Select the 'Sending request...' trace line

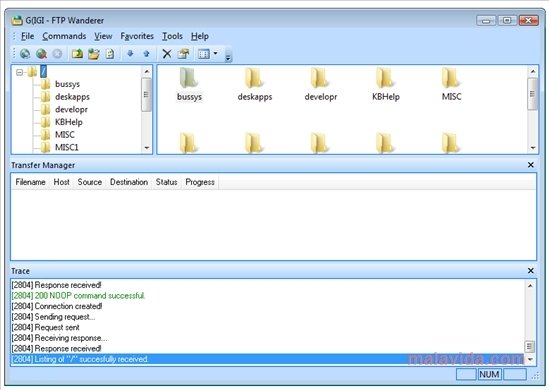click(53, 317)
